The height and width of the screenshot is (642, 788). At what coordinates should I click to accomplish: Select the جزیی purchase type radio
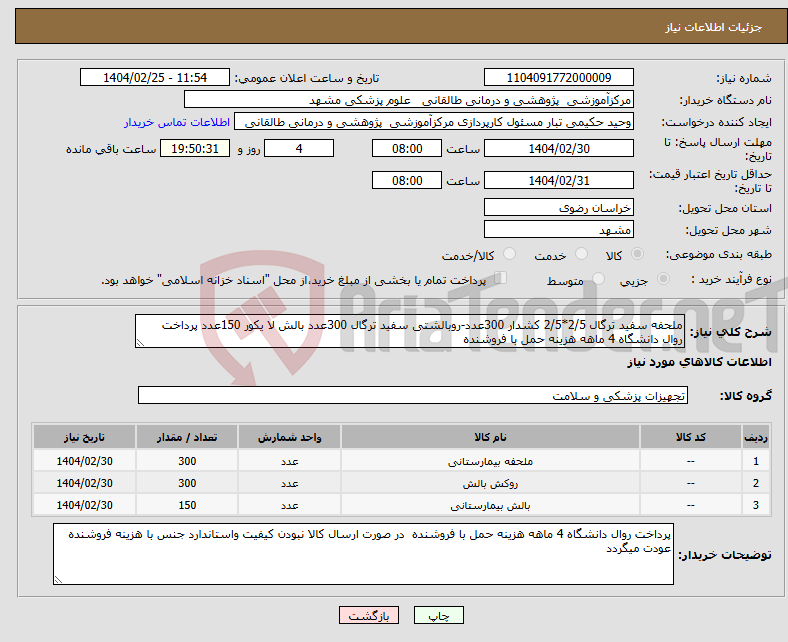[663, 279]
